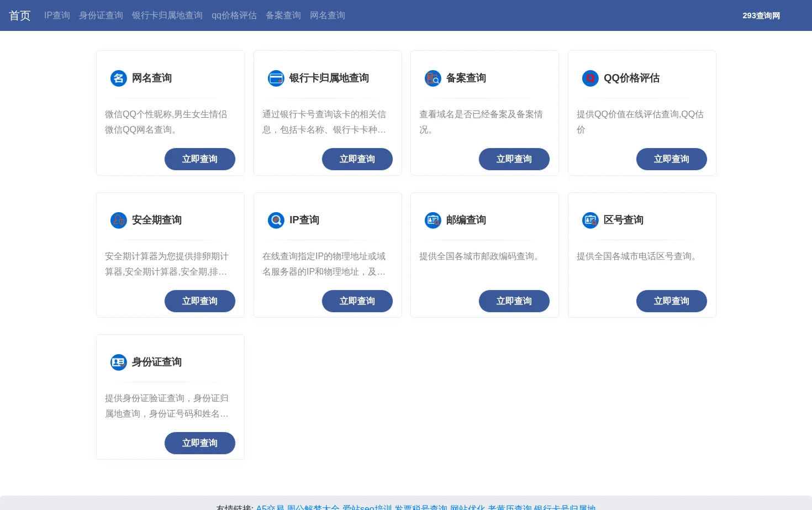Click the description starting 微信QQ个性昵称

click(x=166, y=122)
